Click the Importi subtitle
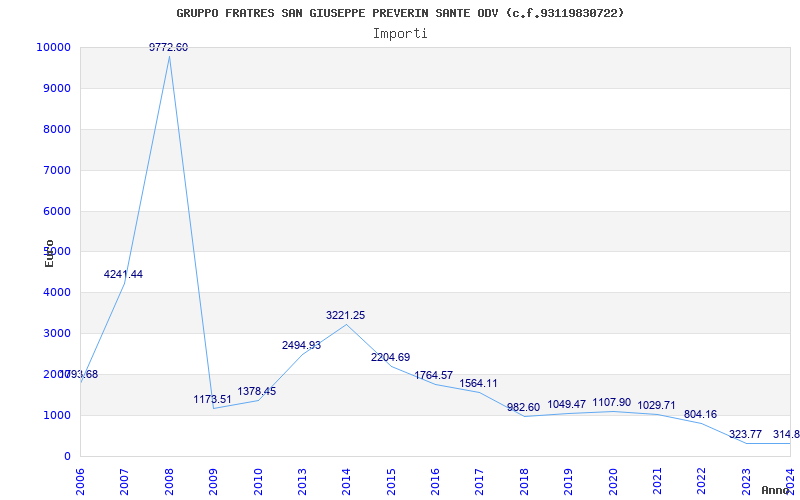The width and height of the screenshot is (800, 500). tap(400, 34)
